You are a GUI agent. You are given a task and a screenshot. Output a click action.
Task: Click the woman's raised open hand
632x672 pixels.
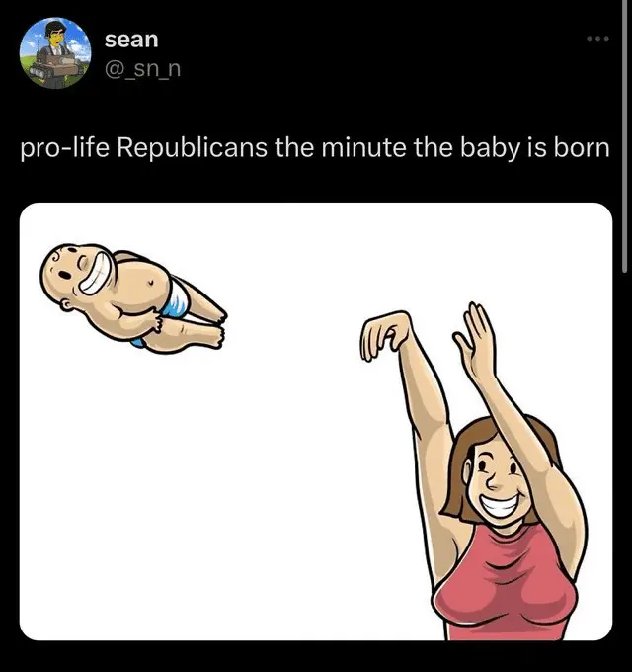tap(474, 336)
